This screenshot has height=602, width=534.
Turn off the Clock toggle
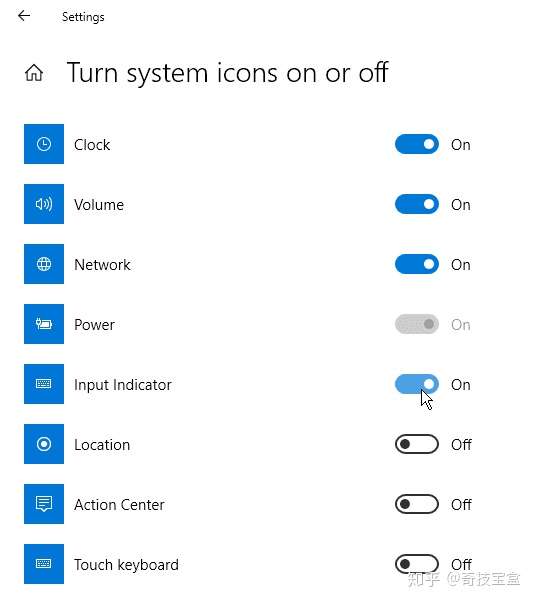coord(417,144)
